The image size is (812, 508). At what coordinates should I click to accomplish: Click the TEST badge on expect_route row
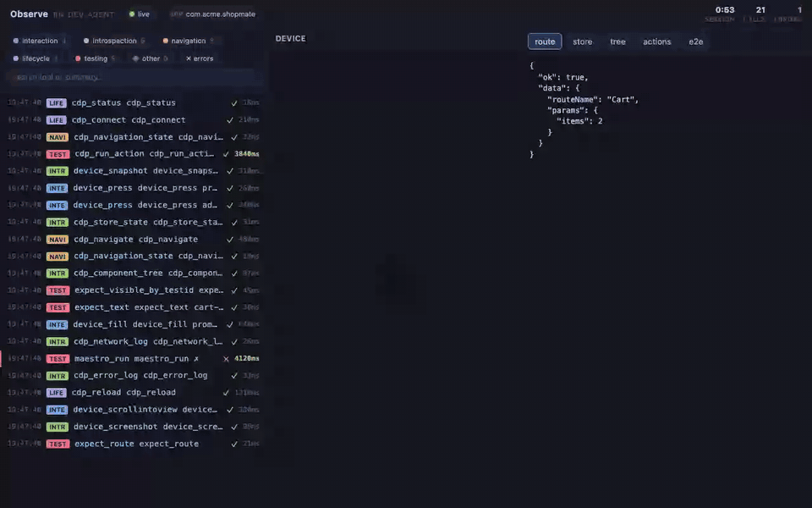click(58, 444)
